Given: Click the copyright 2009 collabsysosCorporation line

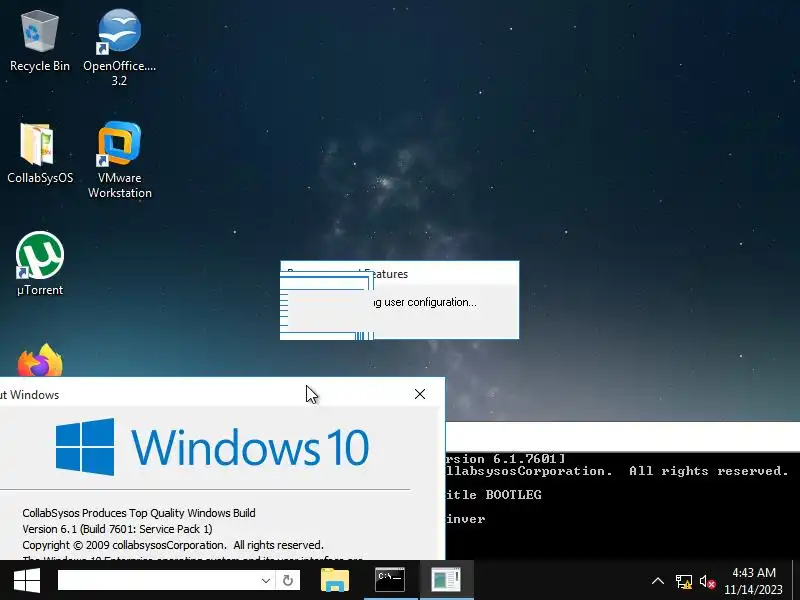Looking at the screenshot, I should [173, 545].
